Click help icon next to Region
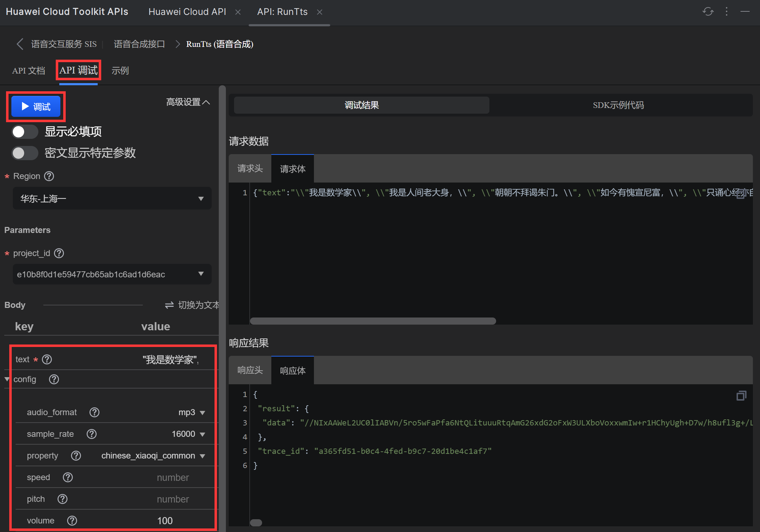The width and height of the screenshot is (760, 532). [49, 176]
